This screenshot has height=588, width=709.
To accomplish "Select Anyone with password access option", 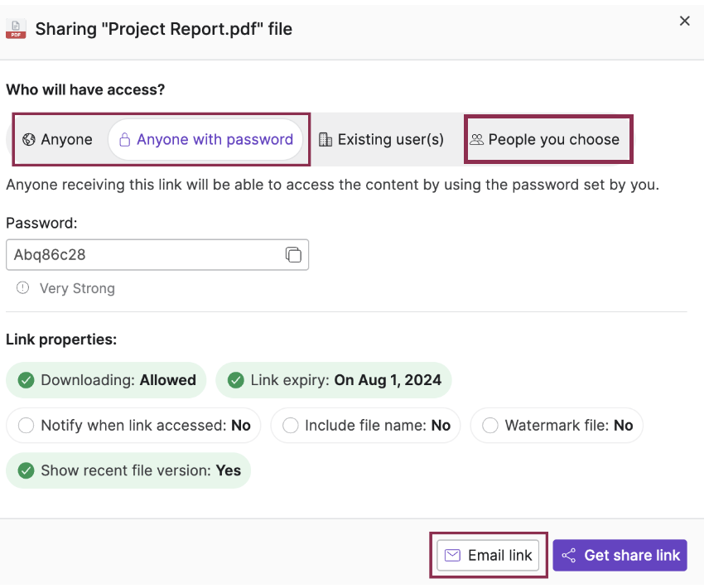I will (x=205, y=140).
